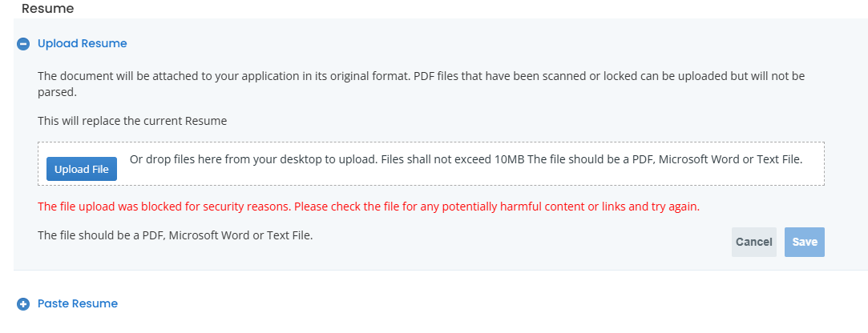This screenshot has height=333, width=868.
Task: Expand the Paste Resume section title
Action: point(78,303)
